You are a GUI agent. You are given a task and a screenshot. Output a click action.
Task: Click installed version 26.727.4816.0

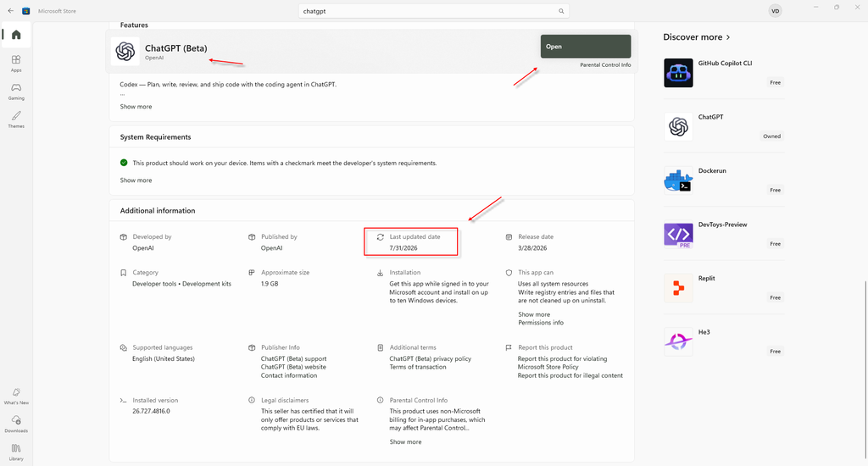coord(151,411)
